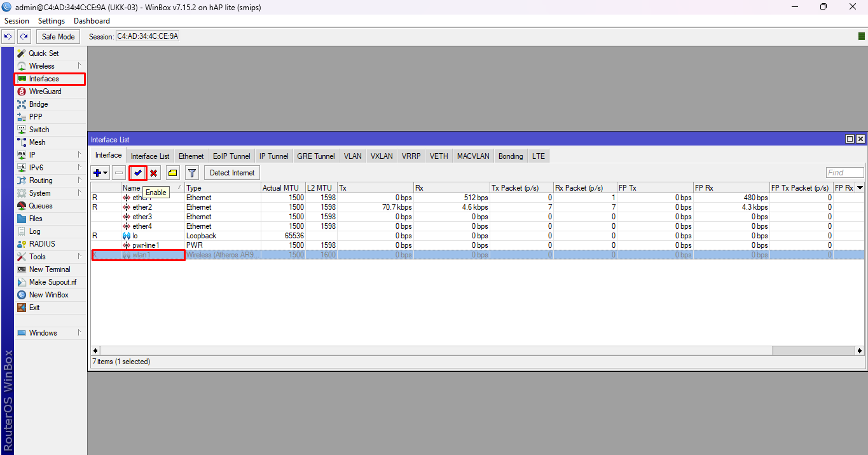Open the Add interface plus dropdown

(x=100, y=173)
